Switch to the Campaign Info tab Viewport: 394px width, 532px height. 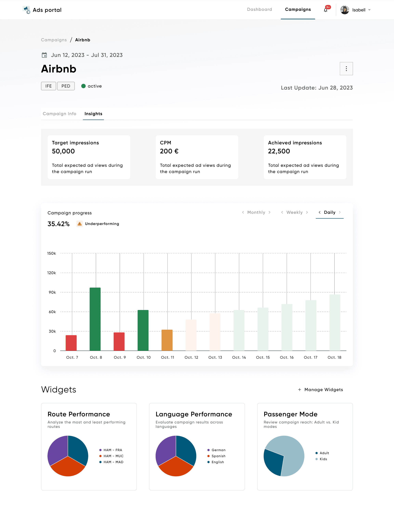coord(59,114)
